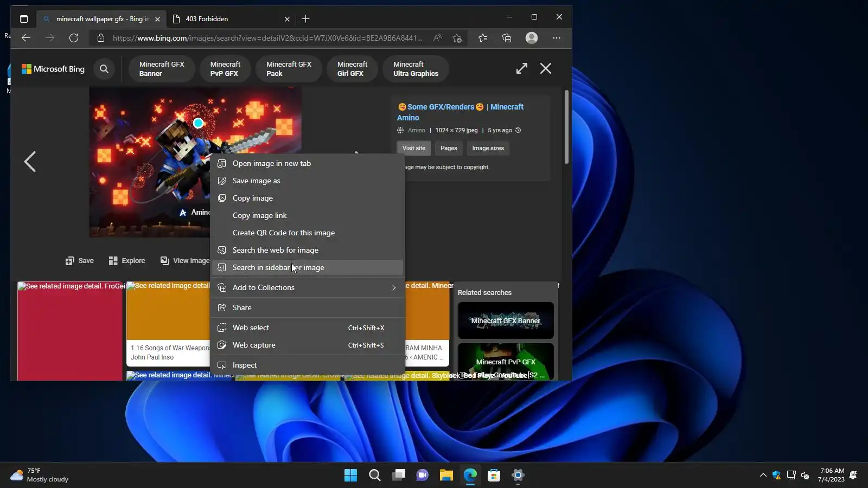Open Minecraft GFX Banner related search thumbnail
The height and width of the screenshot is (488, 868).
click(506, 320)
